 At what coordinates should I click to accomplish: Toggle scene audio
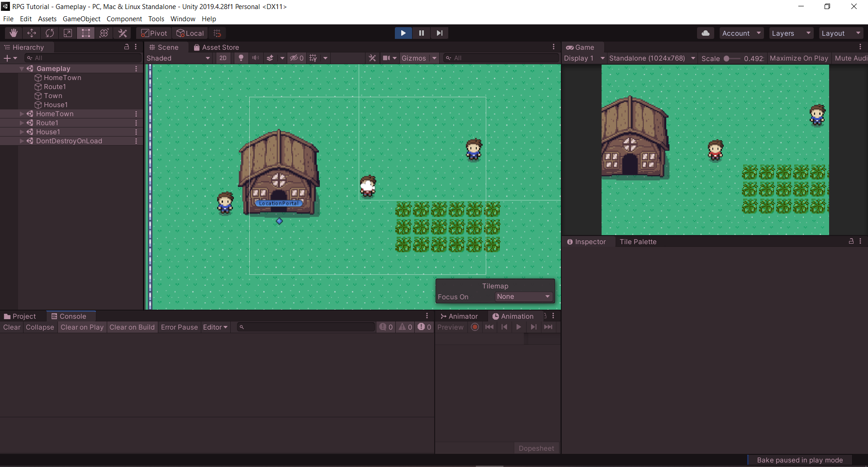tap(256, 58)
